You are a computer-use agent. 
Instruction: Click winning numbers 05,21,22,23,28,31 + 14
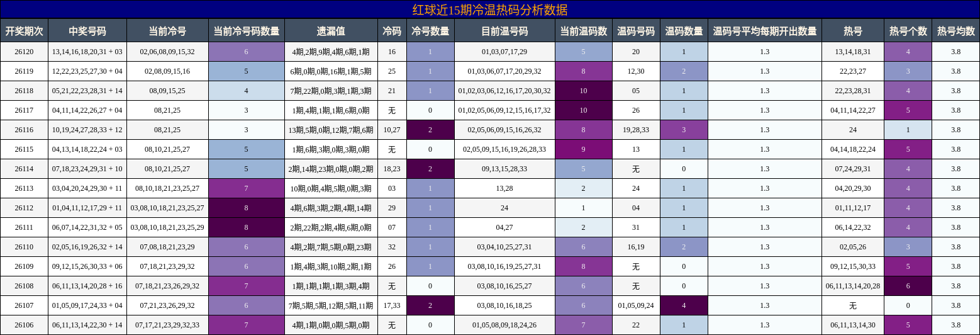pyautogui.click(x=87, y=91)
